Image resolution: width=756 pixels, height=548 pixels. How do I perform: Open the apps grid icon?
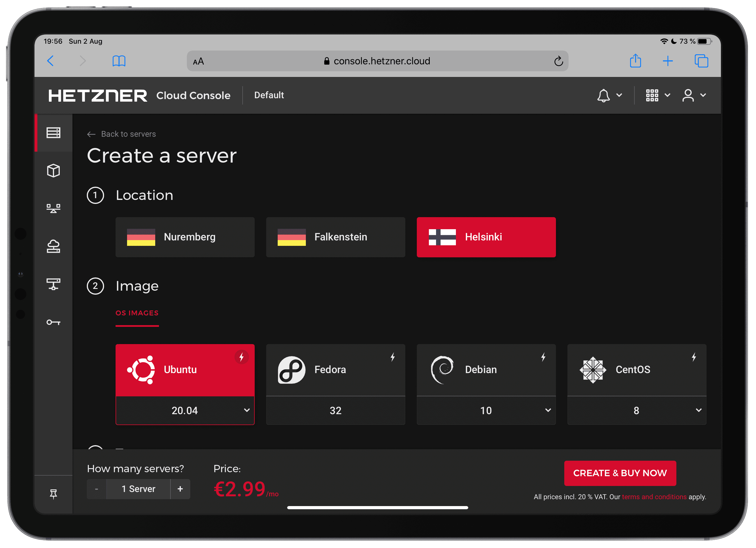pyautogui.click(x=652, y=95)
